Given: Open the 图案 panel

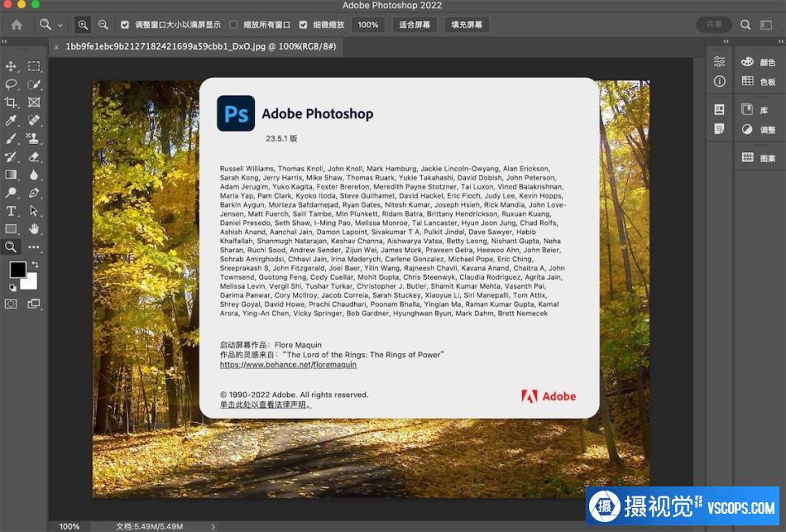Looking at the screenshot, I should tap(759, 158).
